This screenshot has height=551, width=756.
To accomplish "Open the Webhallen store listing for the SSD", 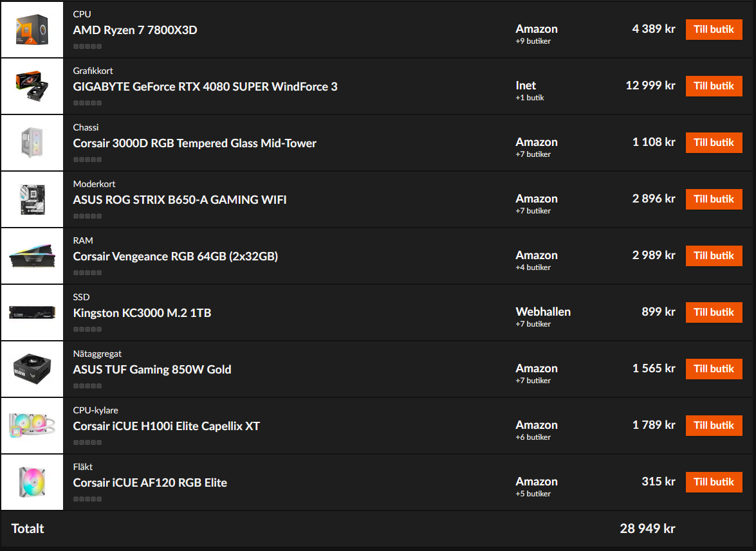I will 543,312.
